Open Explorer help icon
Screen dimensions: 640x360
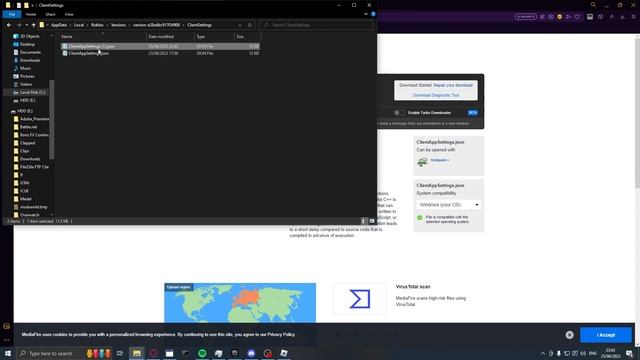click(x=373, y=14)
